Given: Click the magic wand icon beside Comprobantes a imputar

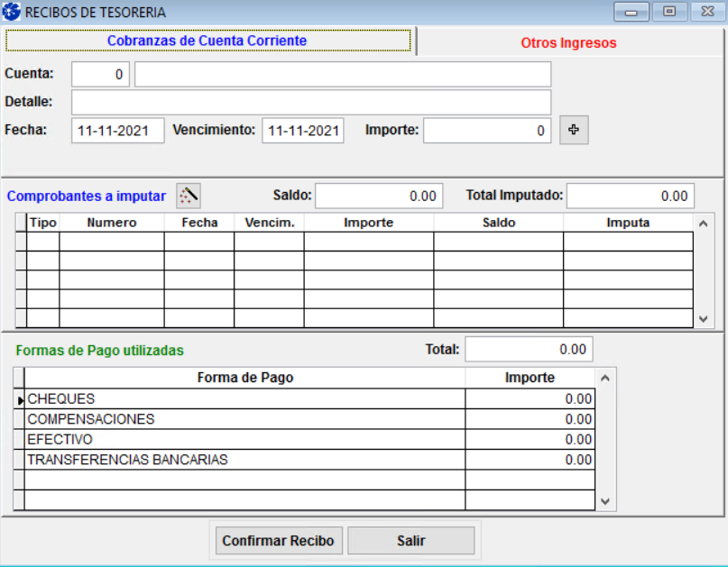Looking at the screenshot, I should tap(188, 196).
